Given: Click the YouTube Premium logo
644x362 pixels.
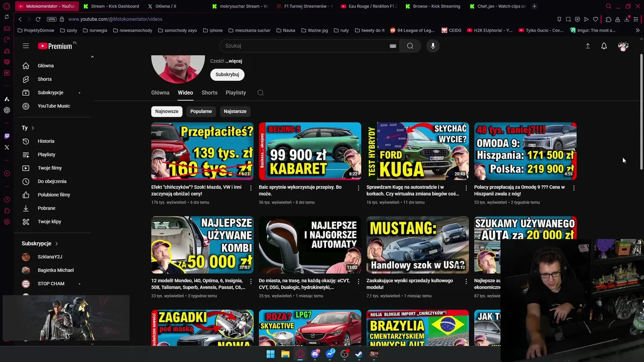Looking at the screenshot, I should click(x=56, y=46).
